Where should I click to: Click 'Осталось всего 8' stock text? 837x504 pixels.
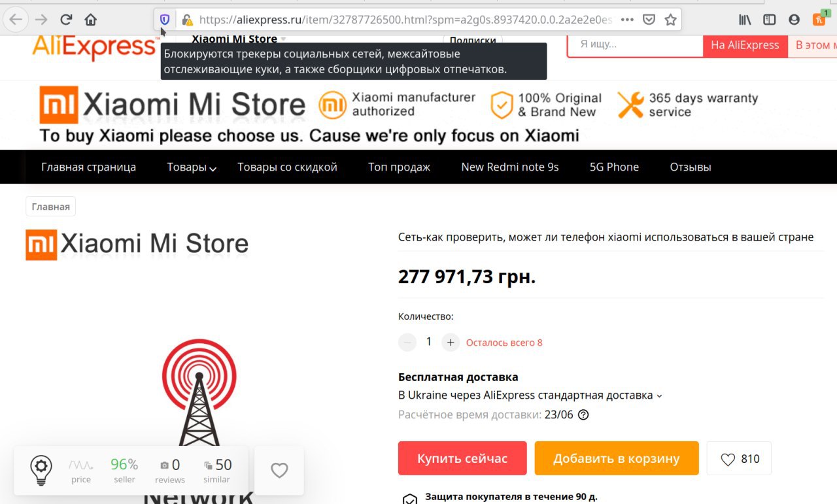click(504, 343)
